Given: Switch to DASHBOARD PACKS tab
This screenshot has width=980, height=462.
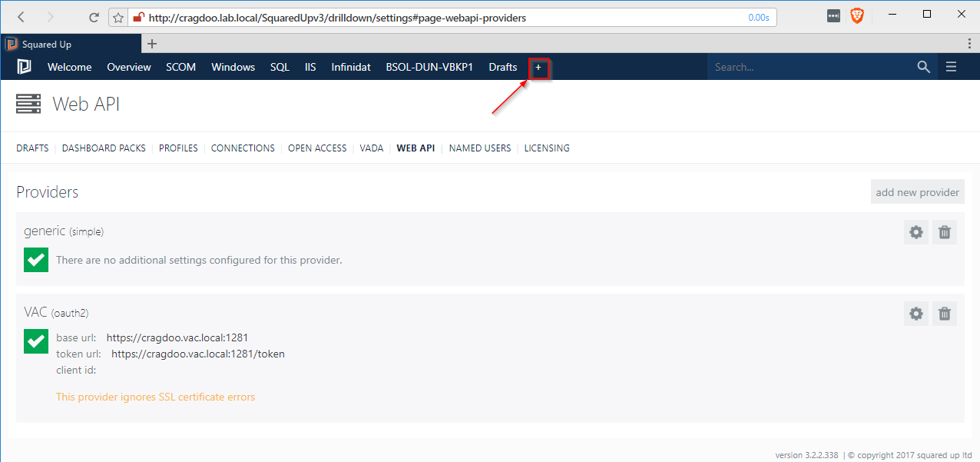Looking at the screenshot, I should [104, 148].
